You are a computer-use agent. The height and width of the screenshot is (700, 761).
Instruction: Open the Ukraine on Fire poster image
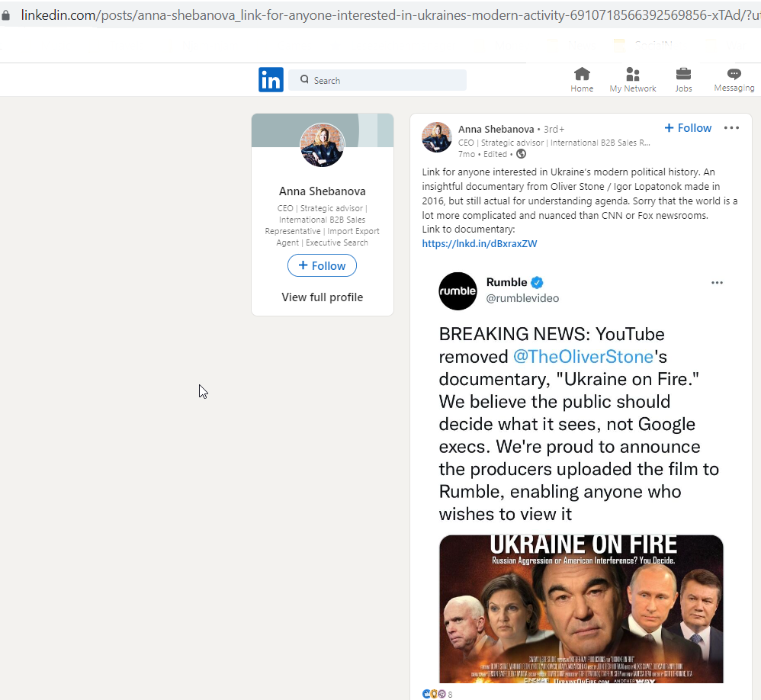click(x=581, y=608)
